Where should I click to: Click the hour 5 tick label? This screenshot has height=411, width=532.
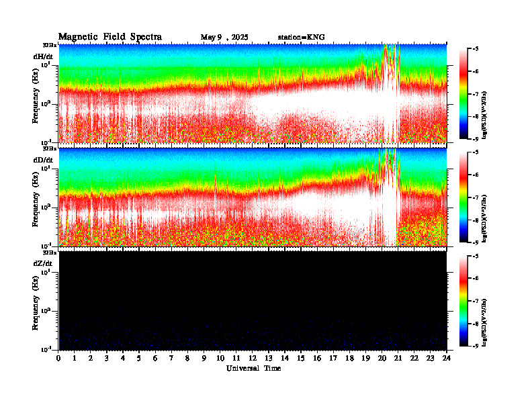139,358
